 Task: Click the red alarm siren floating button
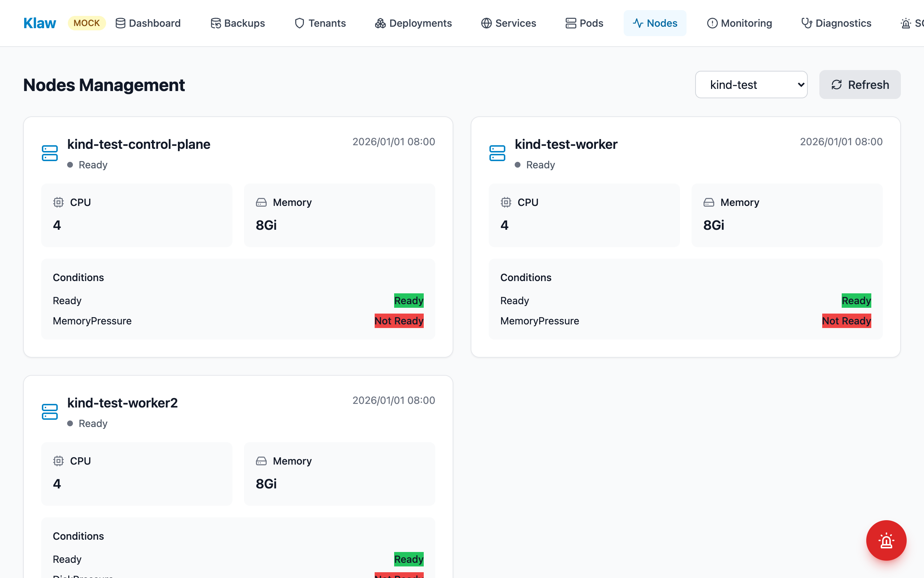pos(886,540)
